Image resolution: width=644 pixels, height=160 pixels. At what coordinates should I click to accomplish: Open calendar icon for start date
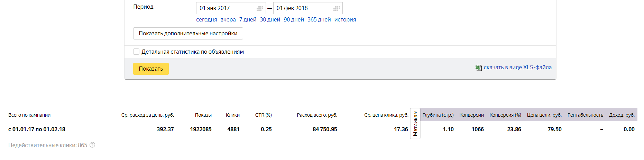pyautogui.click(x=260, y=8)
